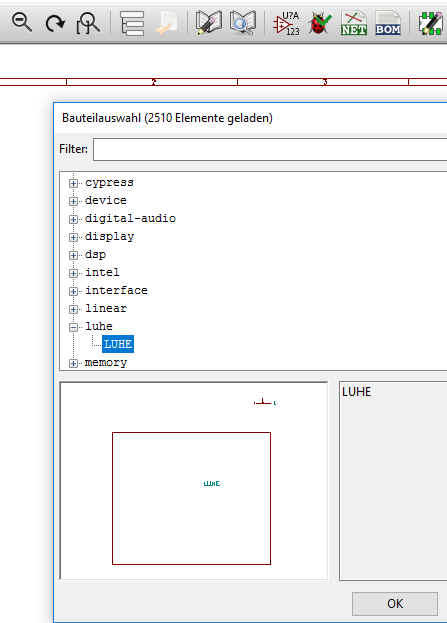Click into the Filter input field
The width and height of the screenshot is (447, 623).
[x=270, y=149]
